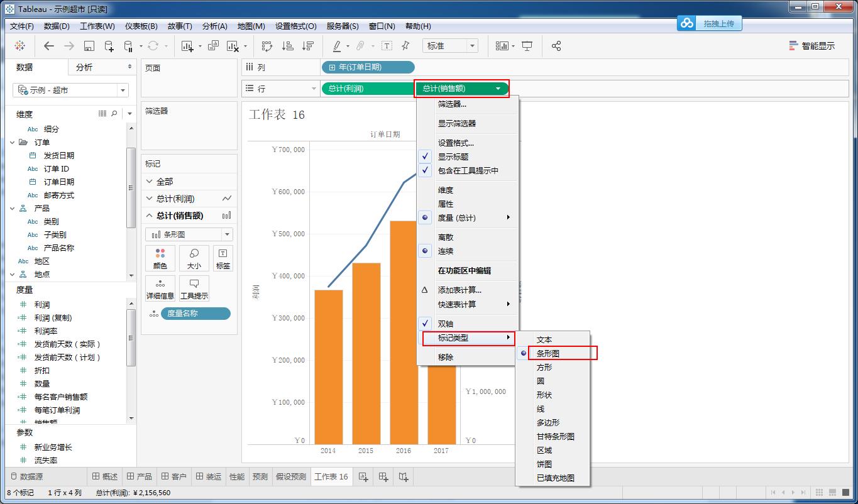Click the 大小 size button in Marks card
This screenshot has width=858, height=504.
pyautogui.click(x=194, y=258)
